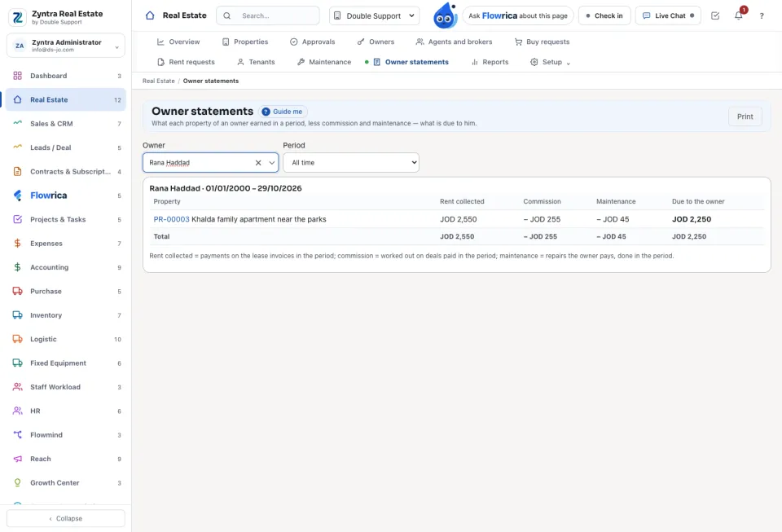Focus the Search input field
This screenshot has width=782, height=532.
[x=268, y=16]
